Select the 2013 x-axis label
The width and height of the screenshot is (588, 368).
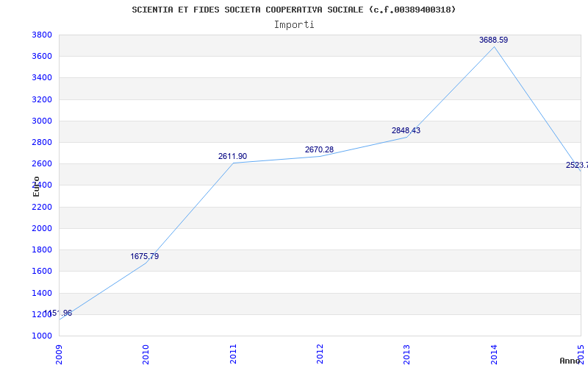click(407, 355)
